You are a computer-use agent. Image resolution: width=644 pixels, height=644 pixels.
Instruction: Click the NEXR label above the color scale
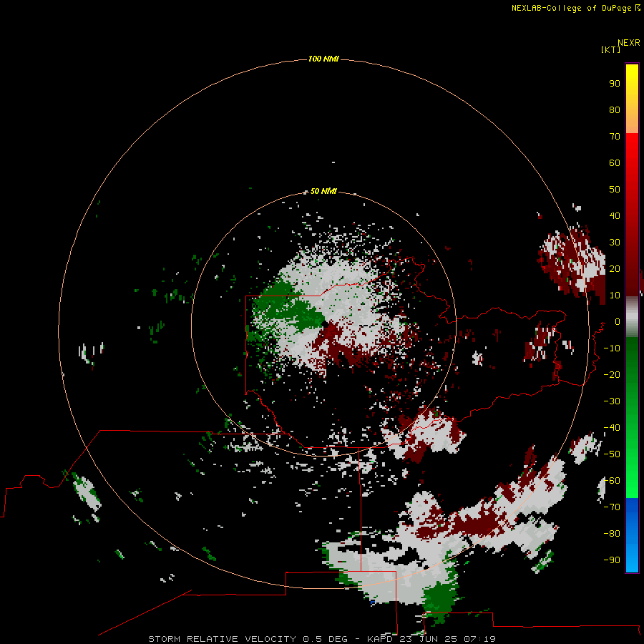point(629,43)
